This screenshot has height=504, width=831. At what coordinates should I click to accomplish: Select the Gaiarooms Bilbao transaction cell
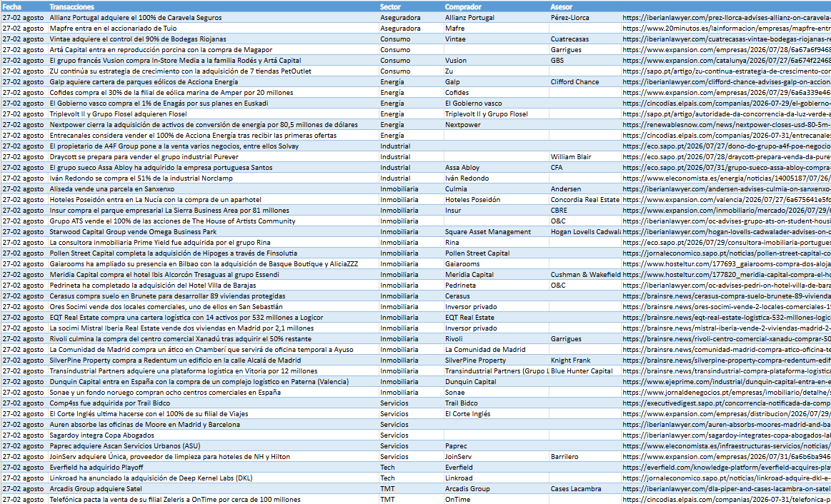213,263
